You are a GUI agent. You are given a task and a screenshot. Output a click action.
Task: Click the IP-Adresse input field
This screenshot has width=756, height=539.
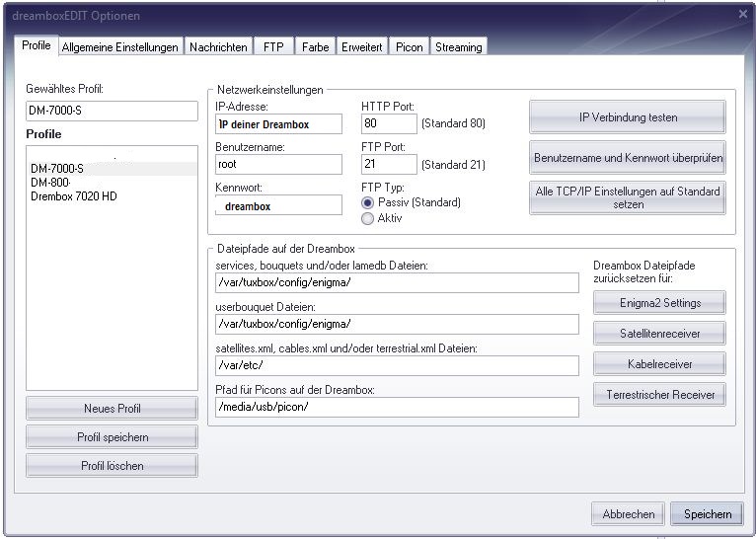click(x=277, y=123)
